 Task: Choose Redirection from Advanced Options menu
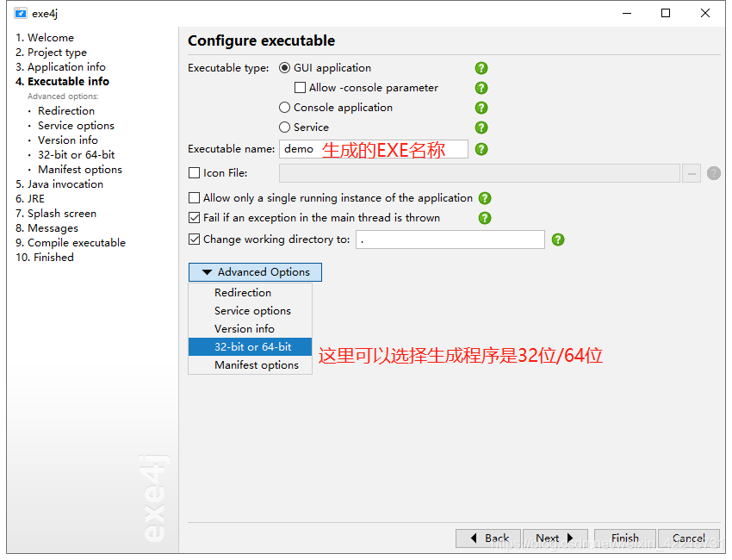tap(251, 293)
